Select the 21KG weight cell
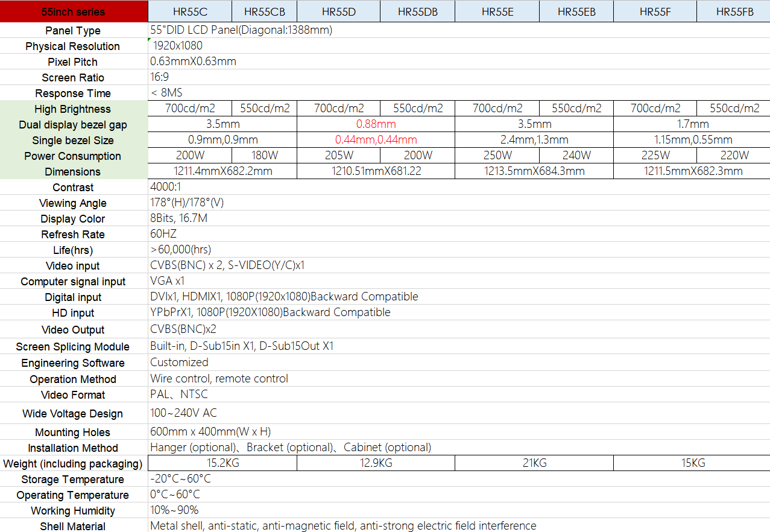Viewport: 770px width, 532px height. [x=534, y=463]
